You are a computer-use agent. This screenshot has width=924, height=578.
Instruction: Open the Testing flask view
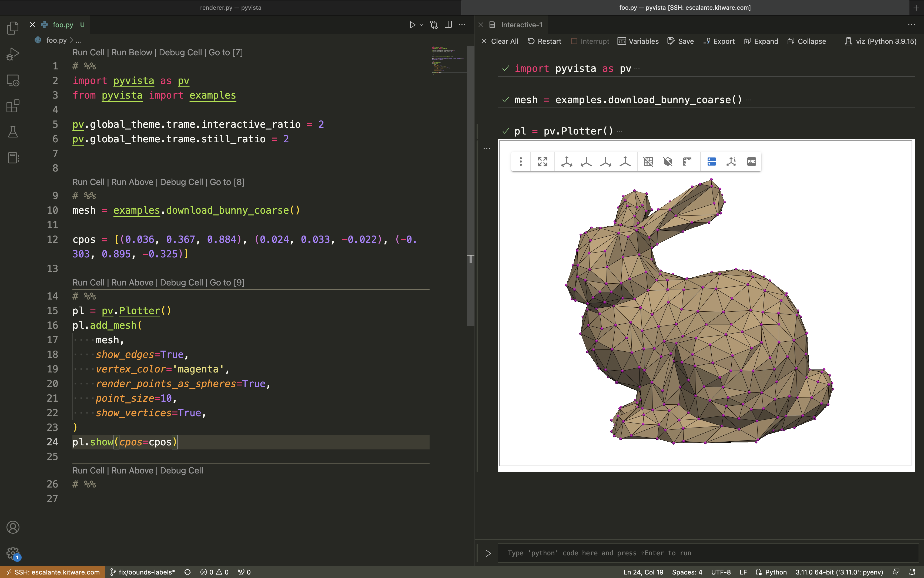coord(13,132)
